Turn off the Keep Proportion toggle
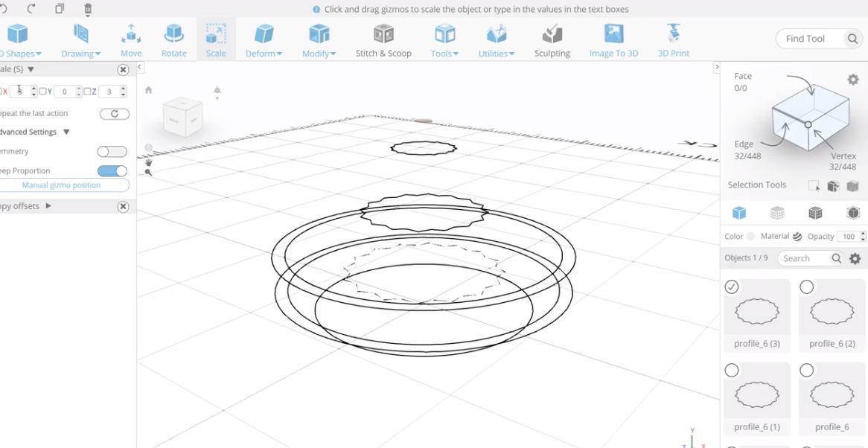 point(112,171)
